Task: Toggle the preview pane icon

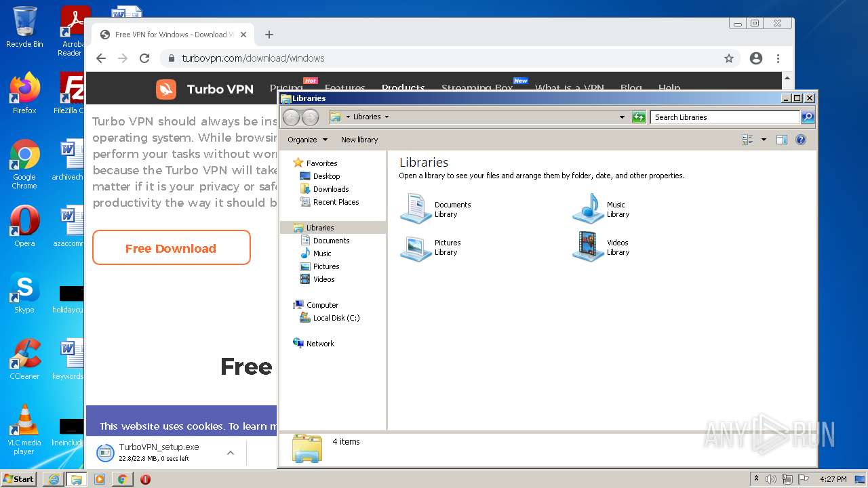Action: coord(781,140)
